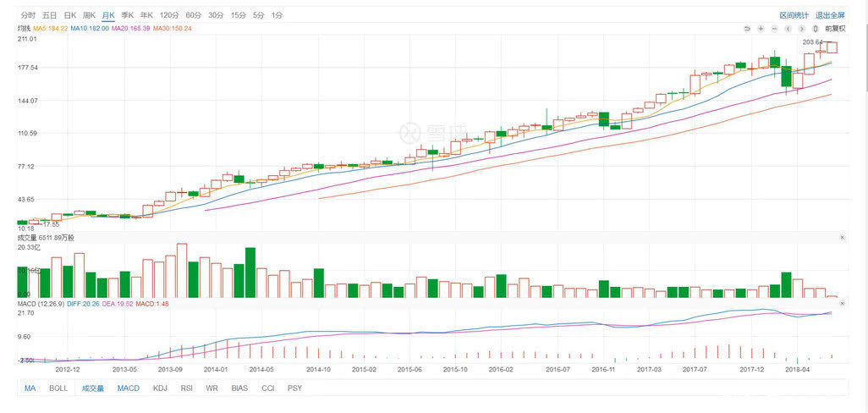The image size is (868, 413).
Task: Toggle the 成交量 volume indicator
Action: tap(92, 388)
